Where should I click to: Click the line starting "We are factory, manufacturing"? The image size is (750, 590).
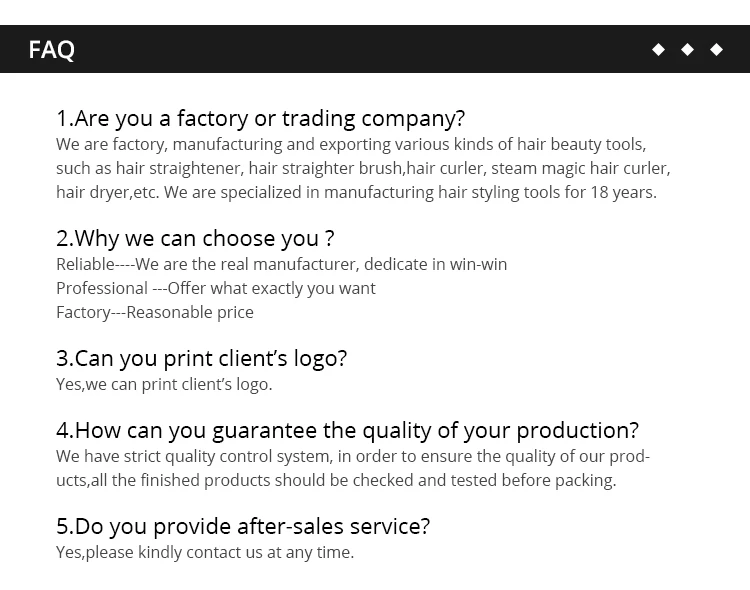pyautogui.click(x=351, y=144)
